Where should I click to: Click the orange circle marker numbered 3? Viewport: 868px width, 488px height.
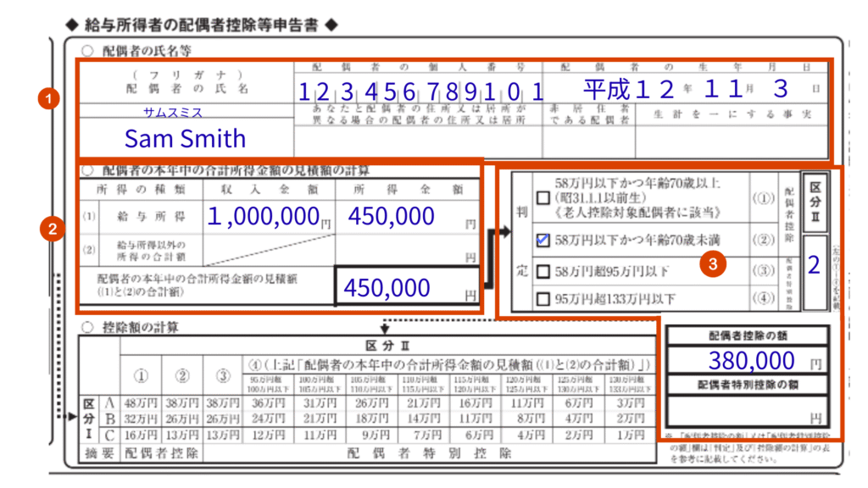tap(714, 264)
